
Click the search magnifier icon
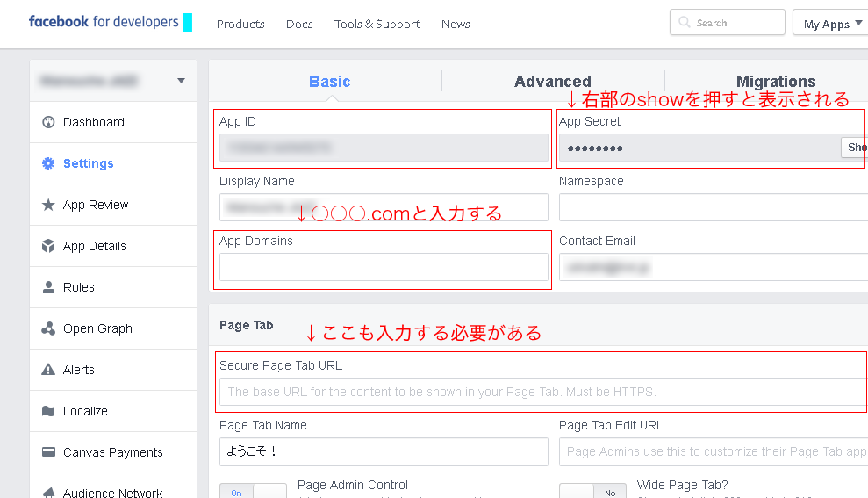[685, 22]
